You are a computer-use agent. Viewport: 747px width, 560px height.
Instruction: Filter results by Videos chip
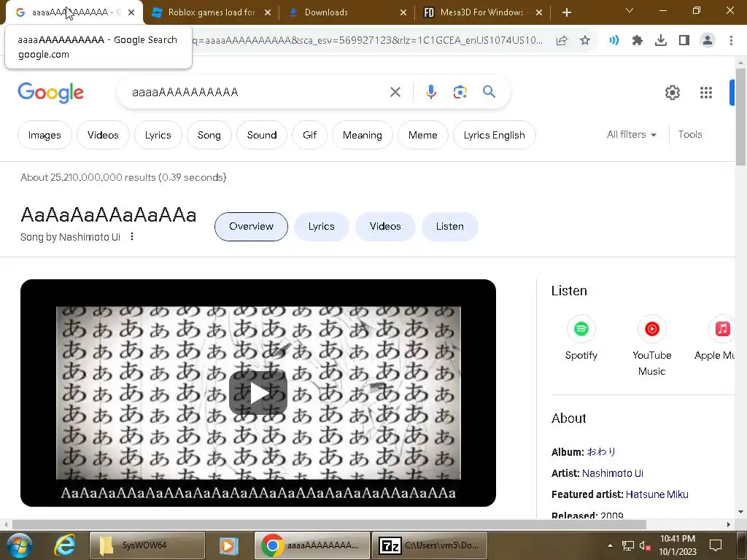tap(103, 135)
